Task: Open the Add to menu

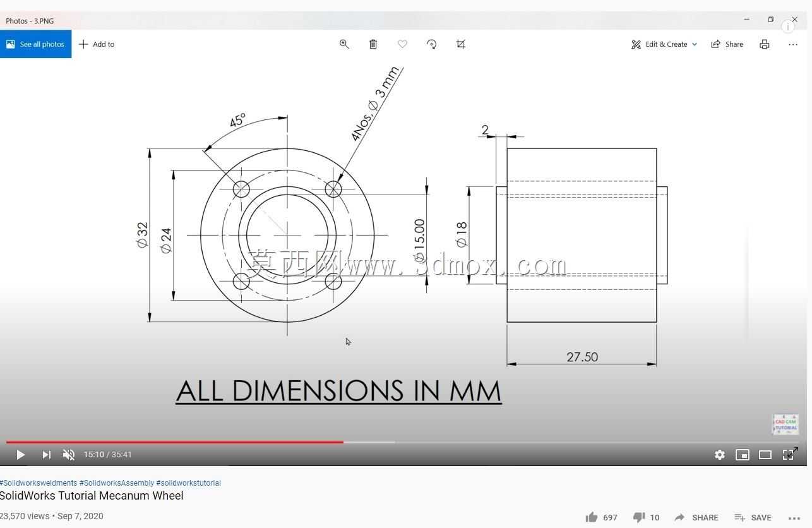Action: tap(97, 44)
